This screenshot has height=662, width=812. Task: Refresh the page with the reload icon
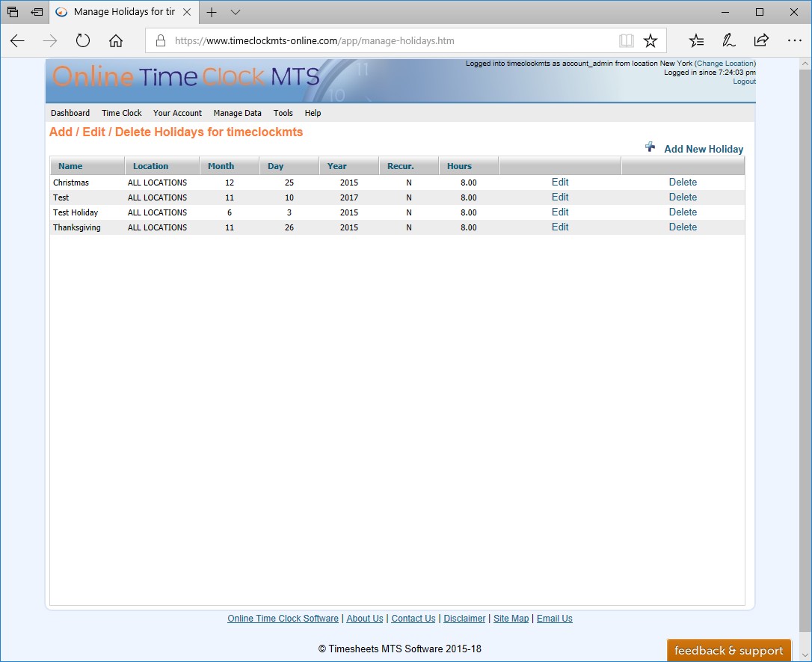click(x=83, y=41)
